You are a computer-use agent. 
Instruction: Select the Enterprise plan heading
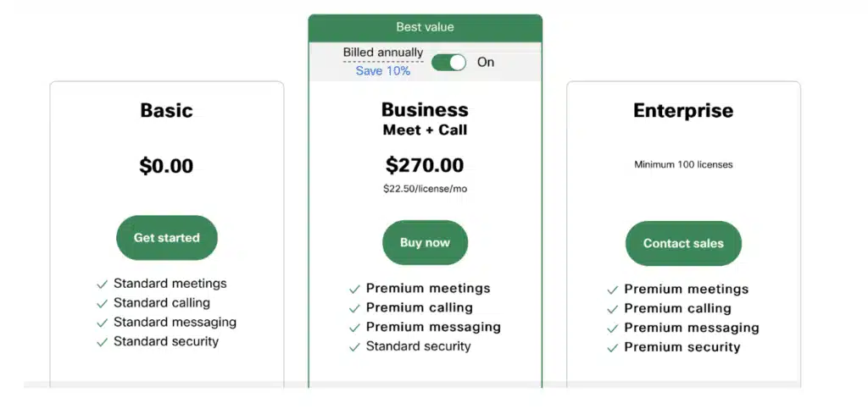[x=683, y=110]
